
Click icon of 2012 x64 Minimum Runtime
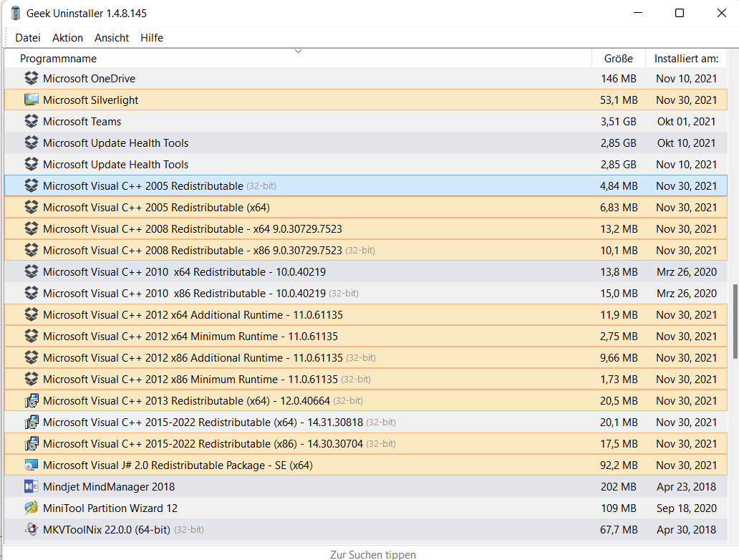coord(31,336)
